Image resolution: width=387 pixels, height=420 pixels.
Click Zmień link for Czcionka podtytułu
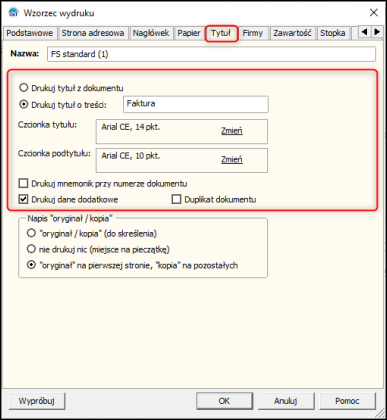coord(232,159)
